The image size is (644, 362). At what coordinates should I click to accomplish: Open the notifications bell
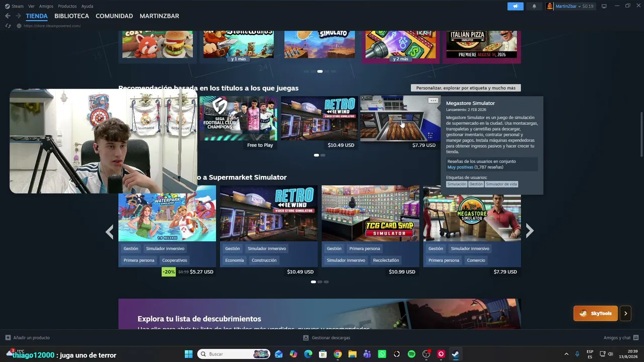click(x=534, y=6)
